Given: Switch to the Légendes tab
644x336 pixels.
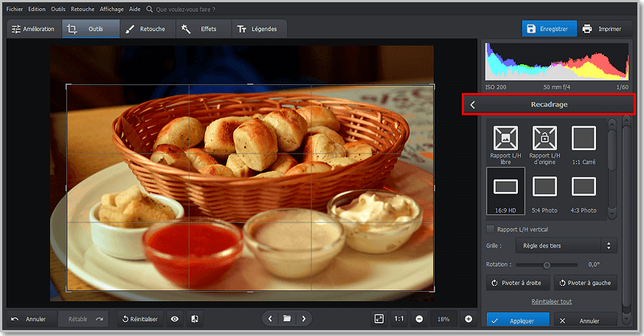Looking at the screenshot, I should pos(259,29).
